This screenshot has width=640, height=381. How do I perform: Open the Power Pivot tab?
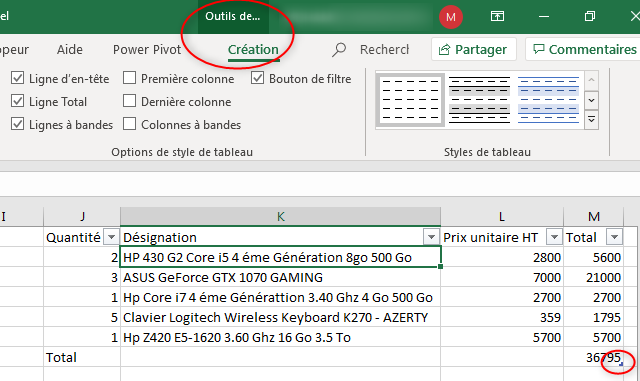[147, 49]
